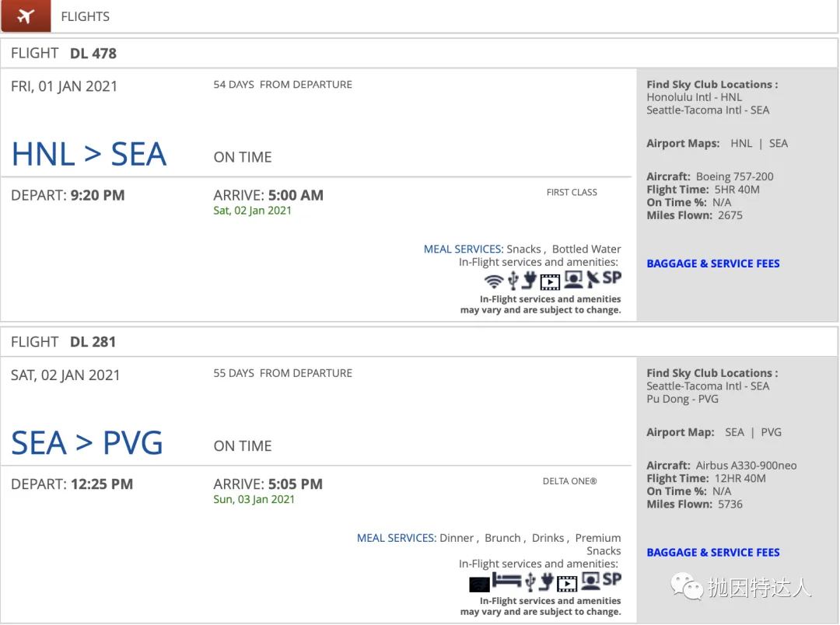Screen dimensions: 840x625
Task: Open SEA airport map in DL 478 section
Action: click(x=779, y=144)
